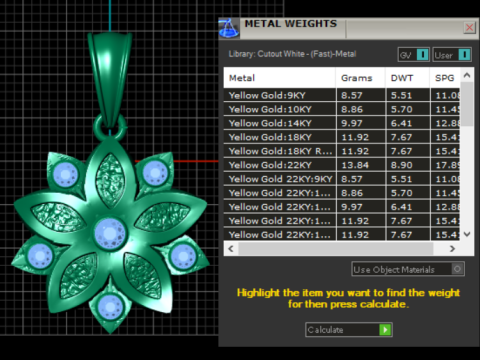The width and height of the screenshot is (480, 360).
Task: Click the SPG column header
Action: tap(445, 78)
